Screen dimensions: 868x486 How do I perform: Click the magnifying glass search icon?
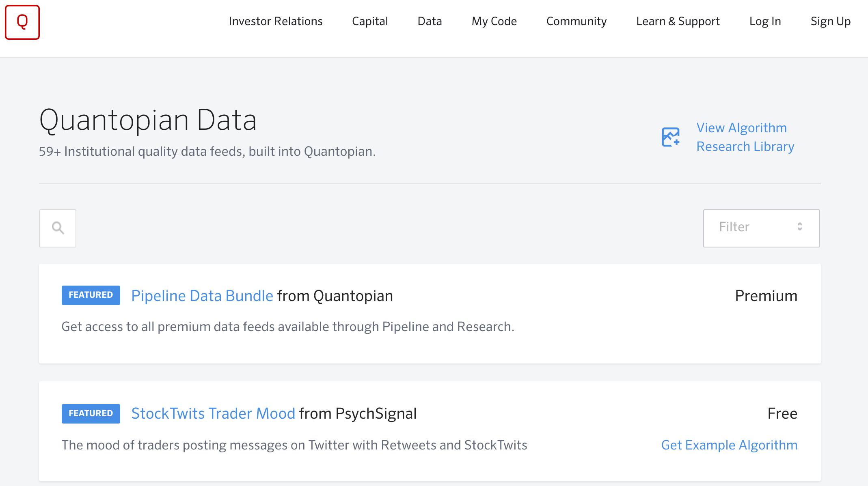click(58, 228)
